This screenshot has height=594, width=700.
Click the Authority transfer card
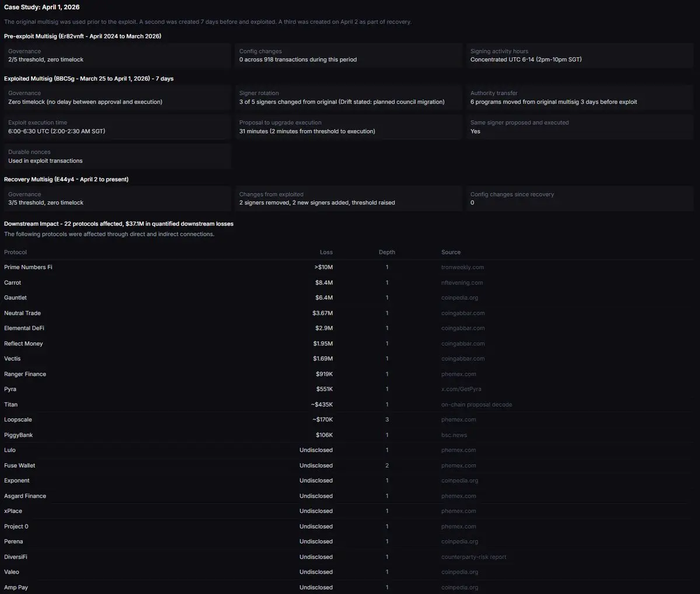coord(579,97)
